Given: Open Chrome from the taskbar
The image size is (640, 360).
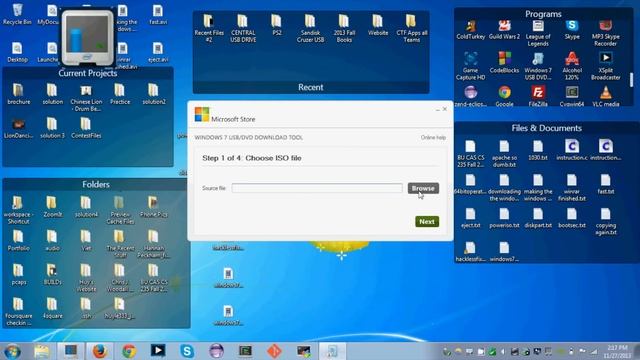Looking at the screenshot, I should (129, 351).
